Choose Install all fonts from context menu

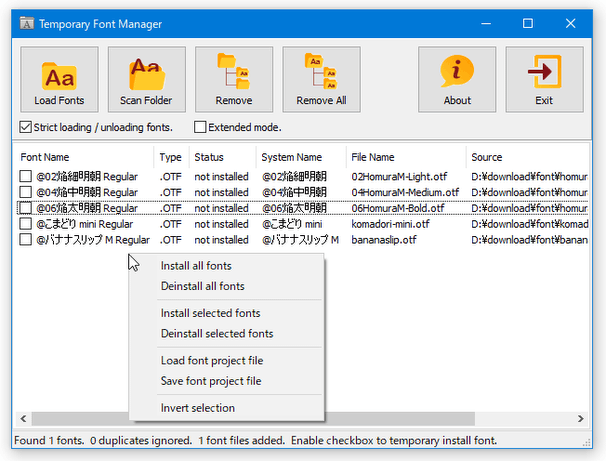pyautogui.click(x=226, y=266)
